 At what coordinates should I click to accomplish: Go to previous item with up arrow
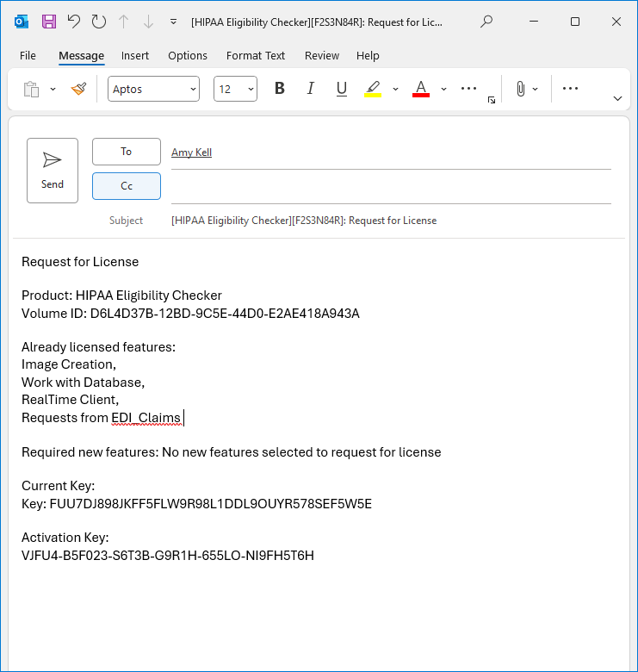click(124, 22)
